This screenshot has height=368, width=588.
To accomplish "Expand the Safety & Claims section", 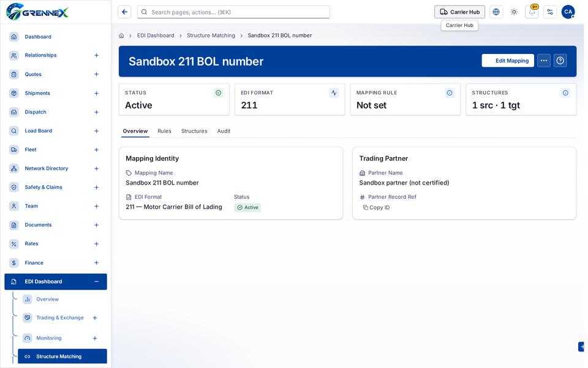I will (x=96, y=188).
